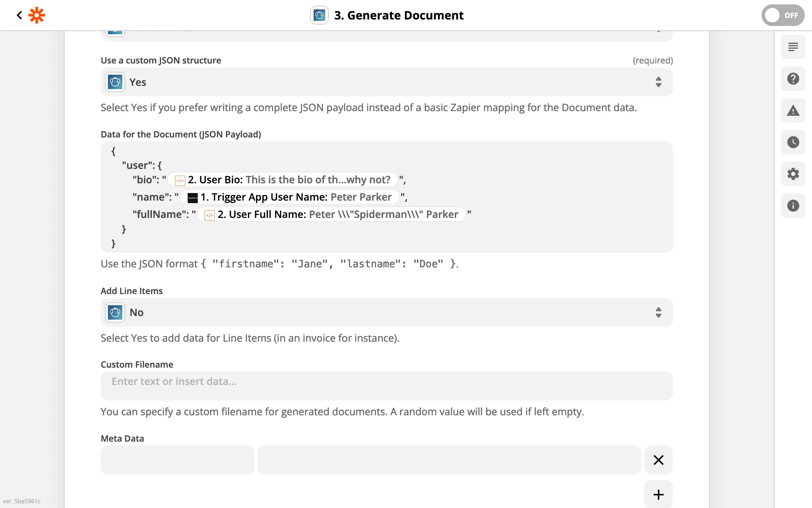
Task: Select the monkey app icon beside Yes
Action: pos(115,82)
